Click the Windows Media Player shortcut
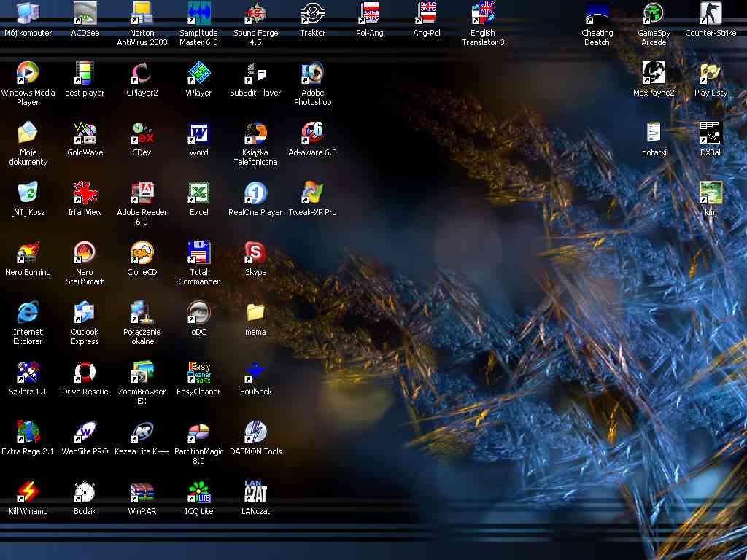The height and width of the screenshot is (560, 747). [x=28, y=73]
